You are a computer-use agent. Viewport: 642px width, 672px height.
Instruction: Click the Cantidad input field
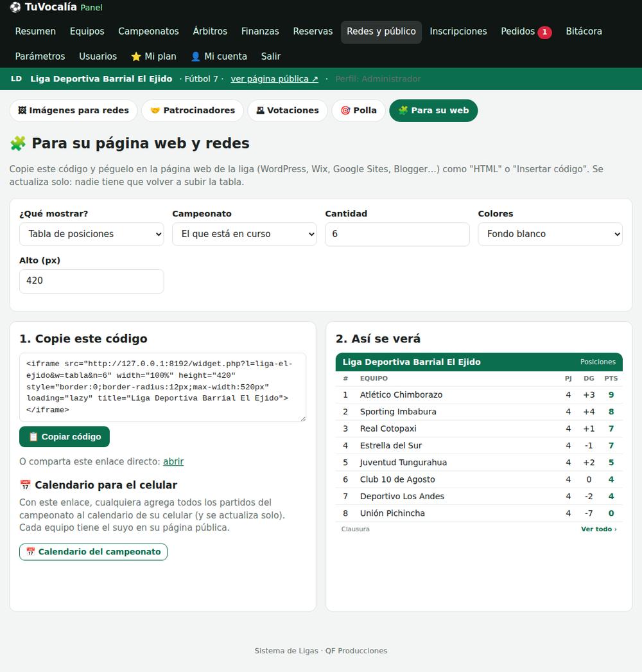[x=397, y=234]
